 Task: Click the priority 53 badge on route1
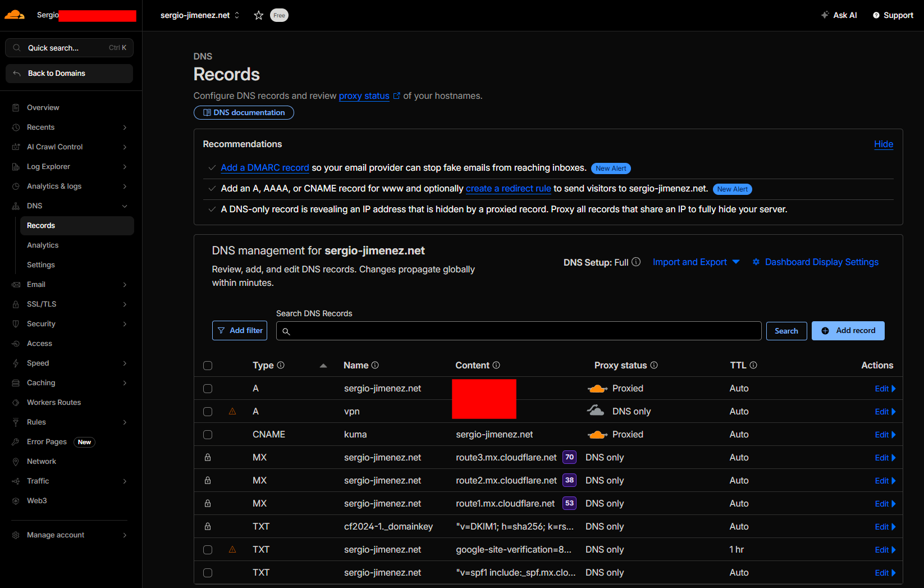(569, 503)
